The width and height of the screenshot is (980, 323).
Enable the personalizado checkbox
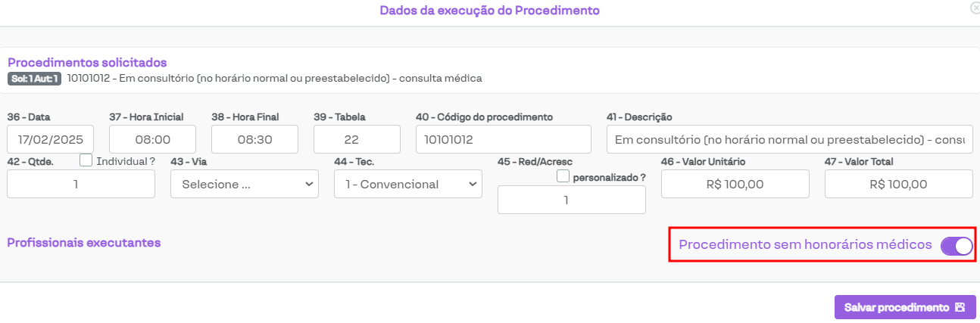[563, 176]
